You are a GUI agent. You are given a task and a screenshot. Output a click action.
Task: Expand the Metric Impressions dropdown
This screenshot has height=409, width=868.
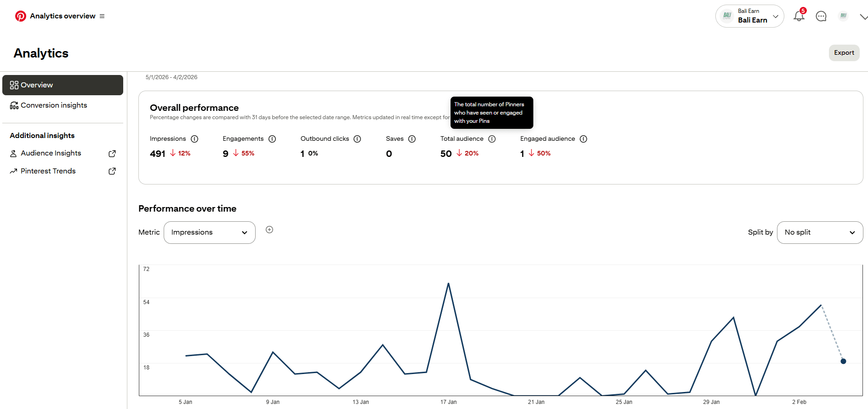point(210,232)
